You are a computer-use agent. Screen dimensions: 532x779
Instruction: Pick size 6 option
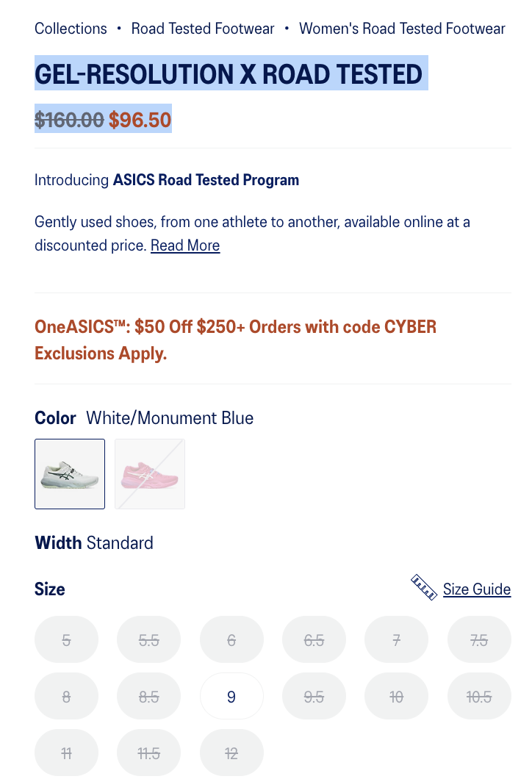[231, 640]
